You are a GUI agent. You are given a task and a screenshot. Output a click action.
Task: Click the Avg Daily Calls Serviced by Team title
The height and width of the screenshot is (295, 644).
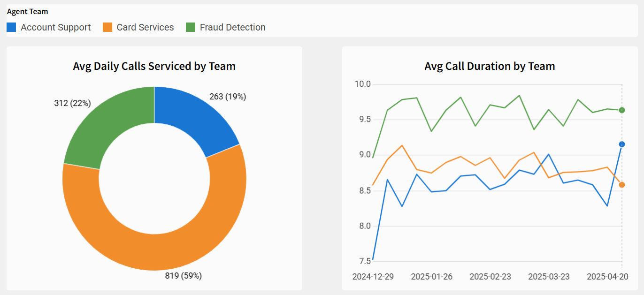coord(154,66)
